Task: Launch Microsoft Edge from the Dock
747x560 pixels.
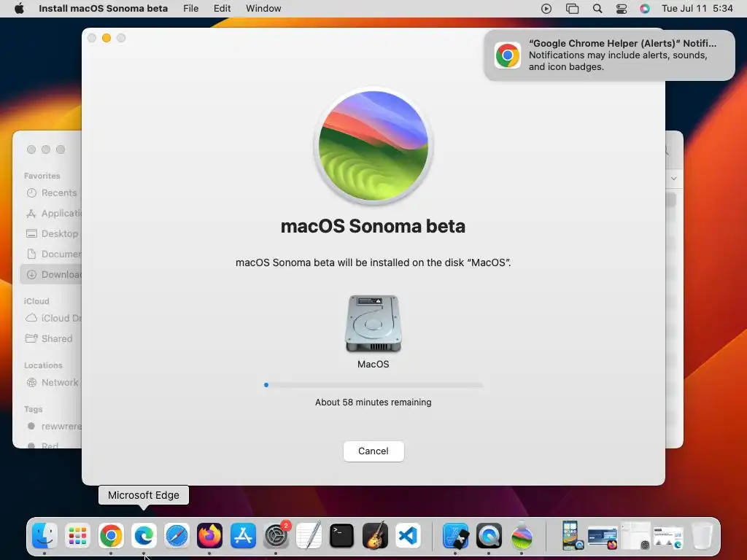Action: pos(144,536)
